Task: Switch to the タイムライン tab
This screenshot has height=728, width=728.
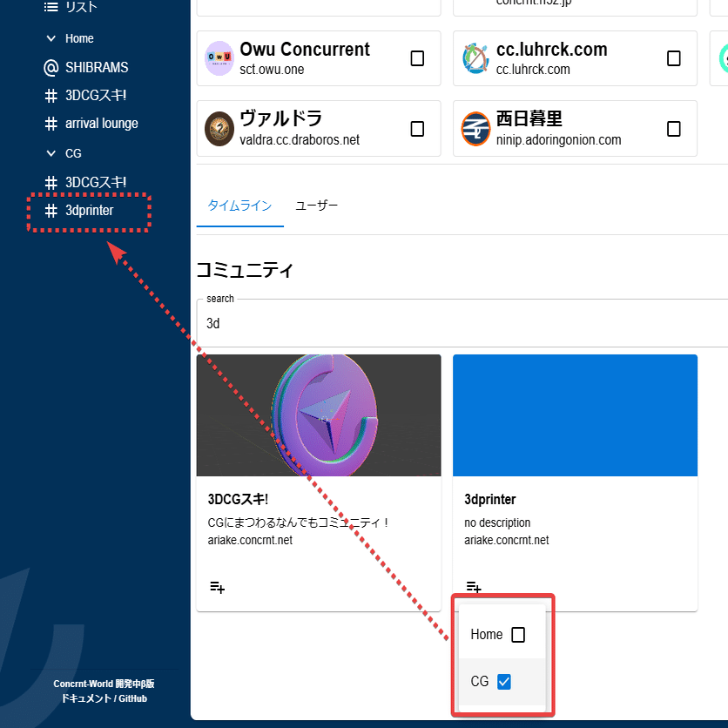Action: [239, 206]
